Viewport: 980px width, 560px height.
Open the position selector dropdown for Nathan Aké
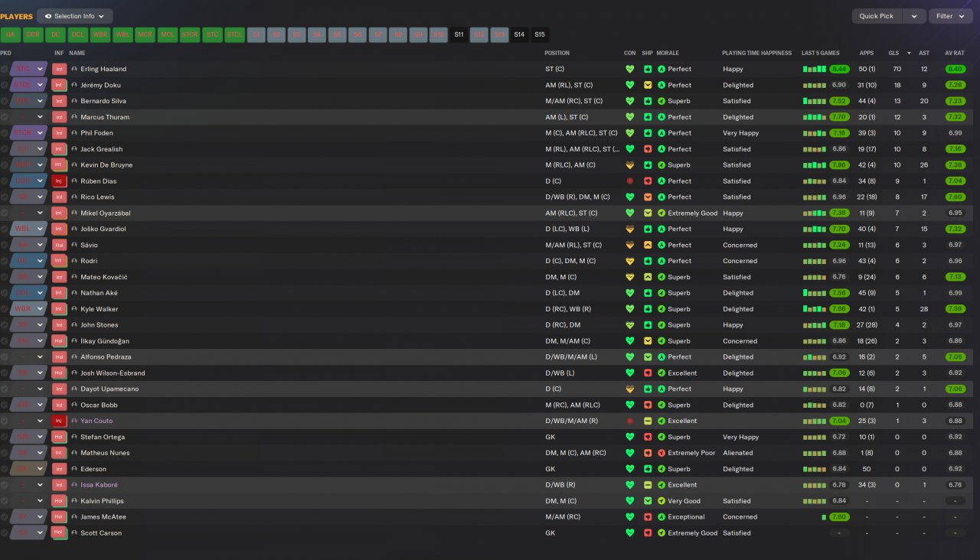41,293
